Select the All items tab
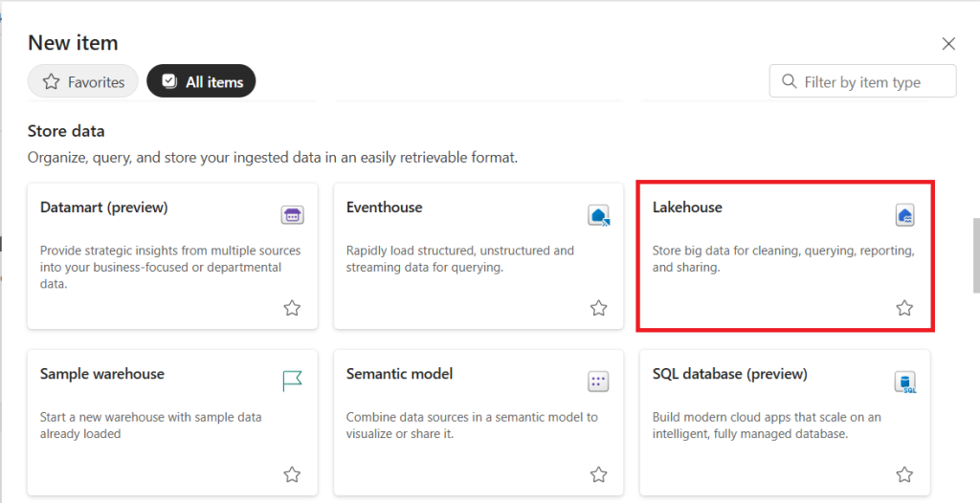The image size is (980, 503). coord(201,81)
